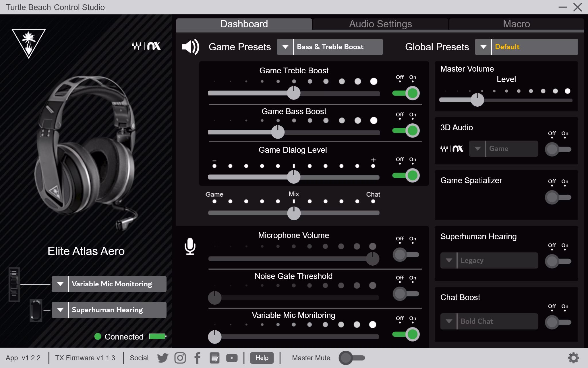Click the Game Dialog Level slider handle
The width and height of the screenshot is (588, 368).
[294, 177]
